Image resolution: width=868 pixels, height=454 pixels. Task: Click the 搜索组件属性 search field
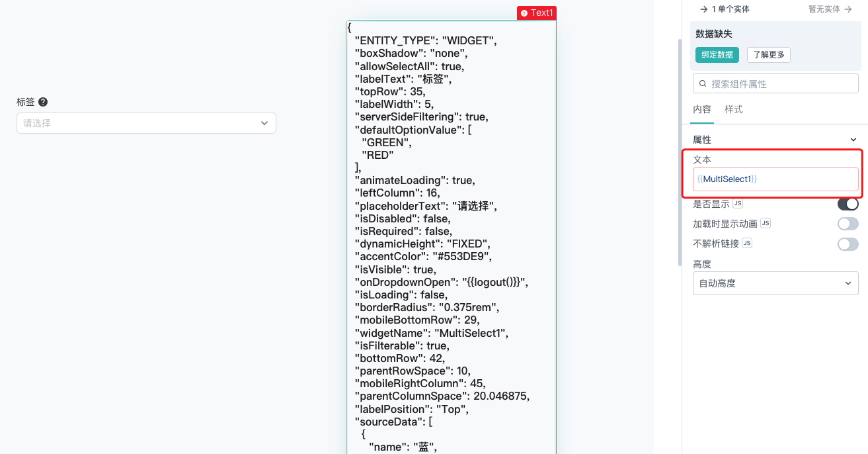[x=775, y=84]
